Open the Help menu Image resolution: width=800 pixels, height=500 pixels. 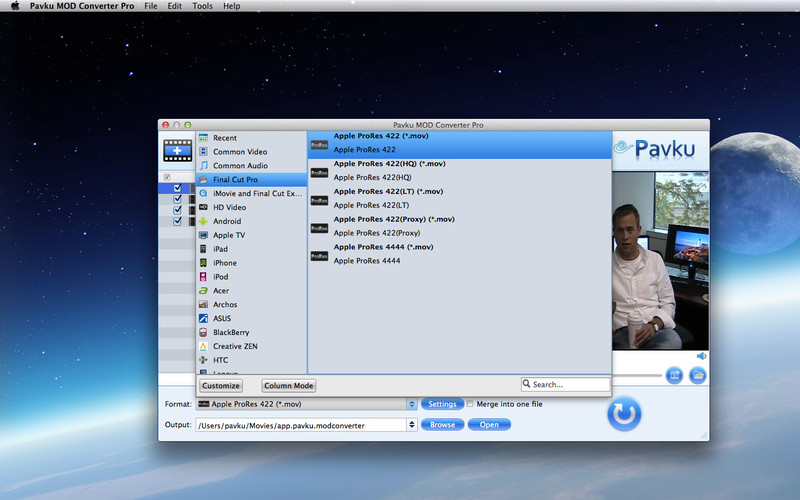[232, 6]
